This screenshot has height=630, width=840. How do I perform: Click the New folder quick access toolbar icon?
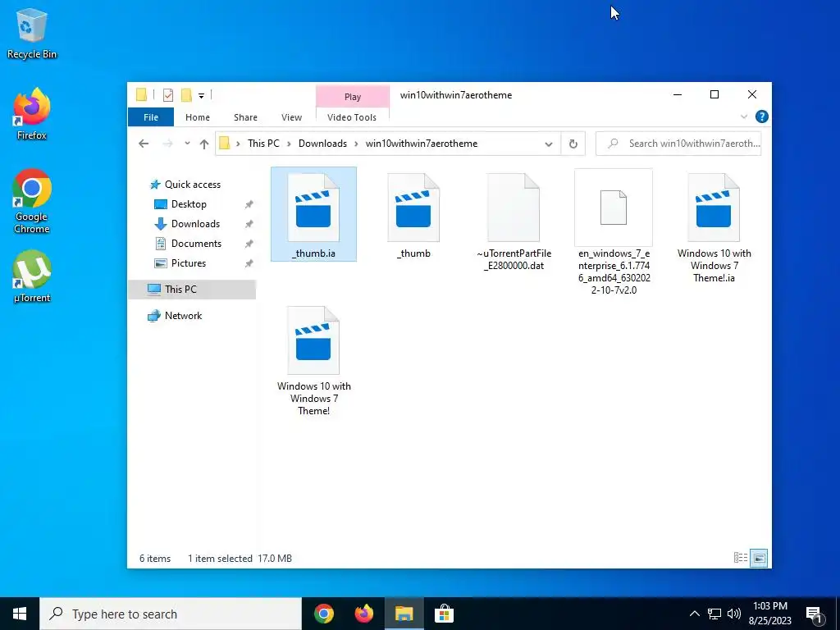pos(186,95)
